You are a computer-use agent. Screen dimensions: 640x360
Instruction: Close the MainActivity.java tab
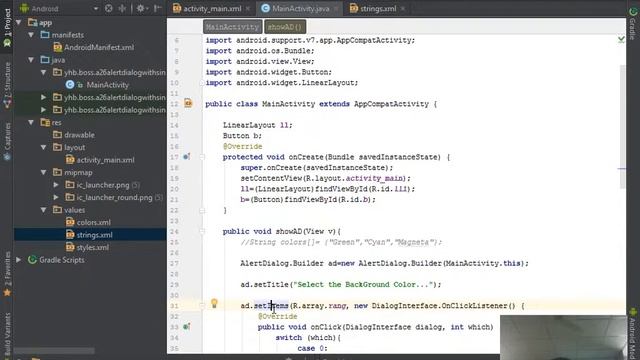[336, 9]
